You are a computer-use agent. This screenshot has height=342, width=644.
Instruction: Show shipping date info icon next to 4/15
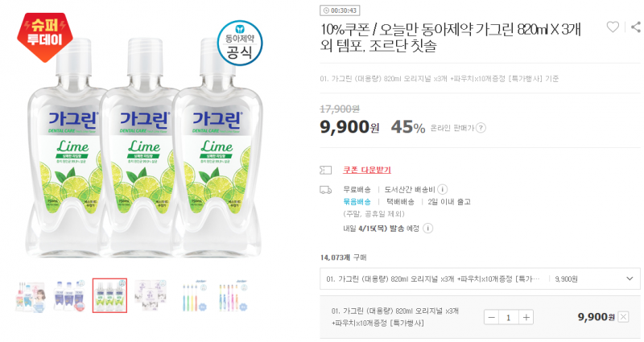click(427, 229)
